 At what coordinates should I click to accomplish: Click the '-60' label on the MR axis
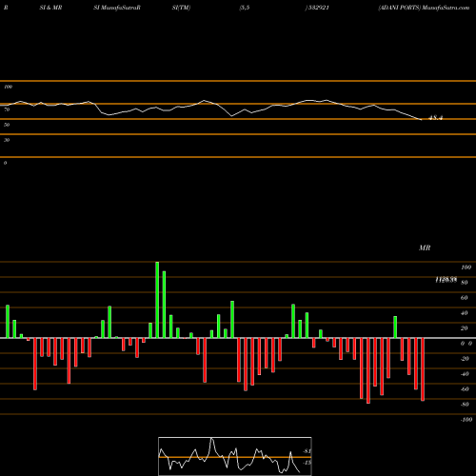(465, 389)
